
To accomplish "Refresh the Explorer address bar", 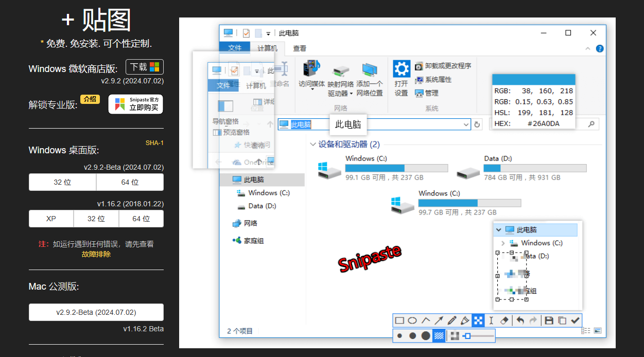I will tap(477, 124).
